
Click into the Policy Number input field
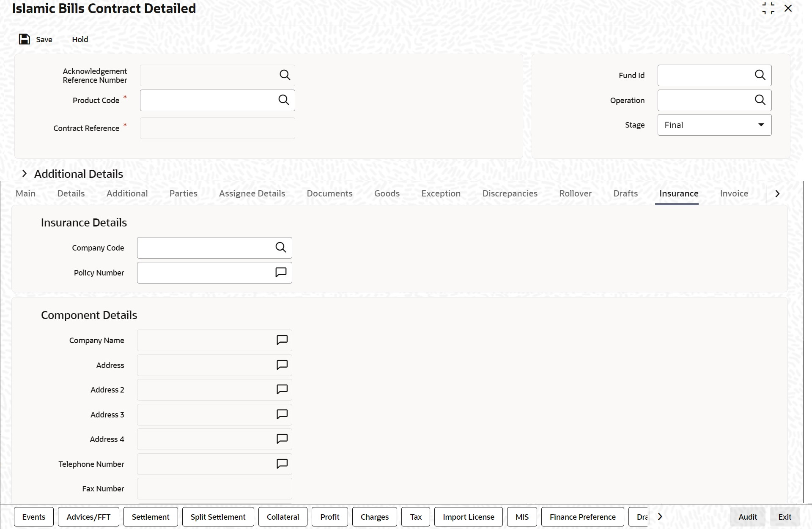click(x=205, y=273)
